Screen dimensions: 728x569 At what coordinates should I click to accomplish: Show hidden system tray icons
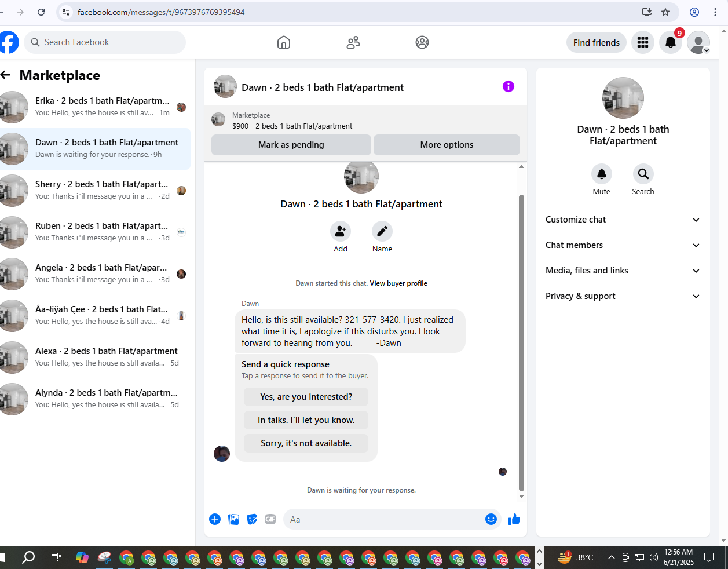coord(611,557)
